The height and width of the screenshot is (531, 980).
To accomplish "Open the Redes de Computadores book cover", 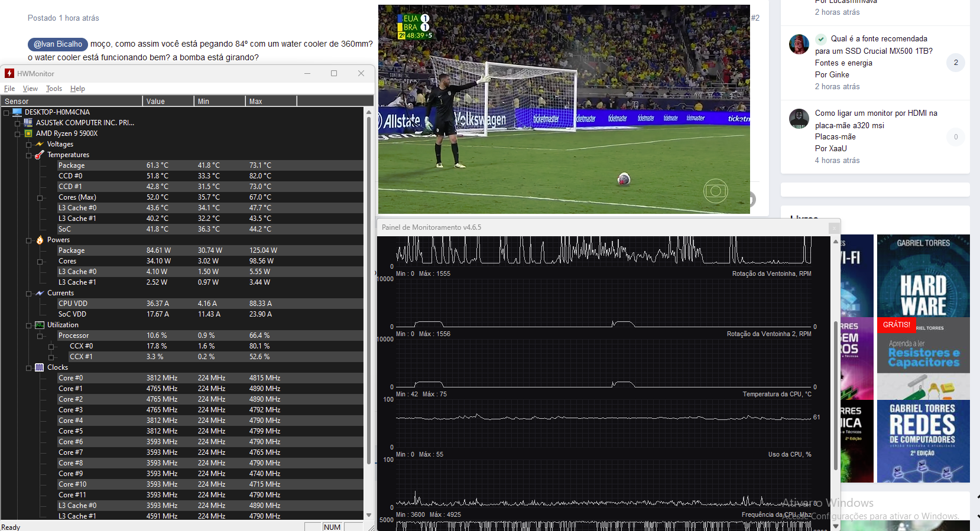I will click(x=923, y=441).
